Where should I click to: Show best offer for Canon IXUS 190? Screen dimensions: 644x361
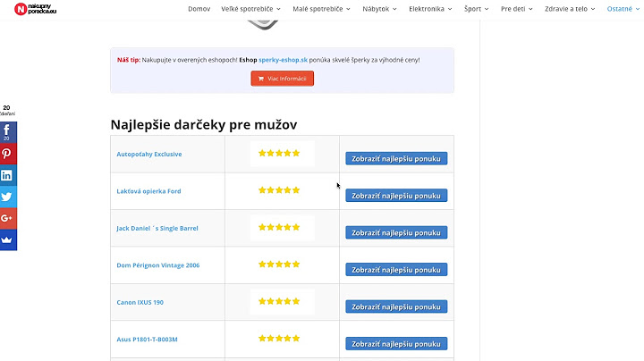(396, 306)
